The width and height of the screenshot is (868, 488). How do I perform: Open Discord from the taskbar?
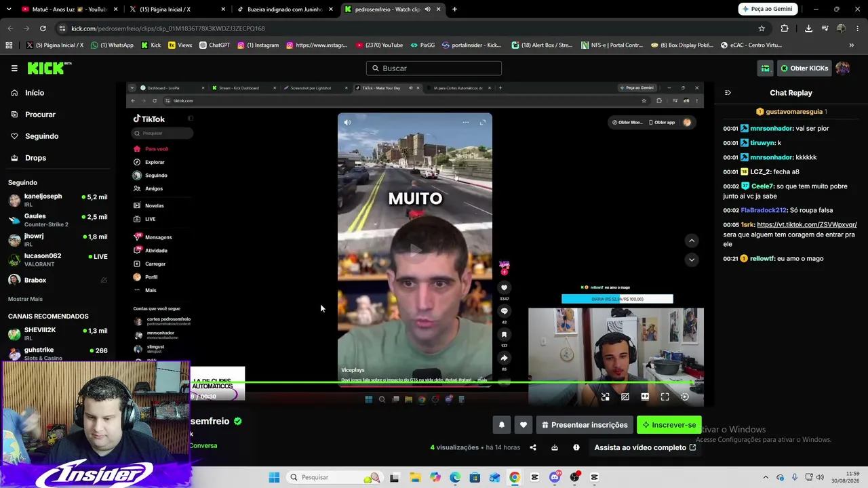[x=555, y=477]
